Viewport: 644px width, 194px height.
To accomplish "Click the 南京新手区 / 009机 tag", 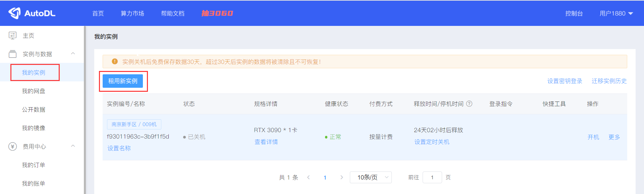I will coord(134,124).
